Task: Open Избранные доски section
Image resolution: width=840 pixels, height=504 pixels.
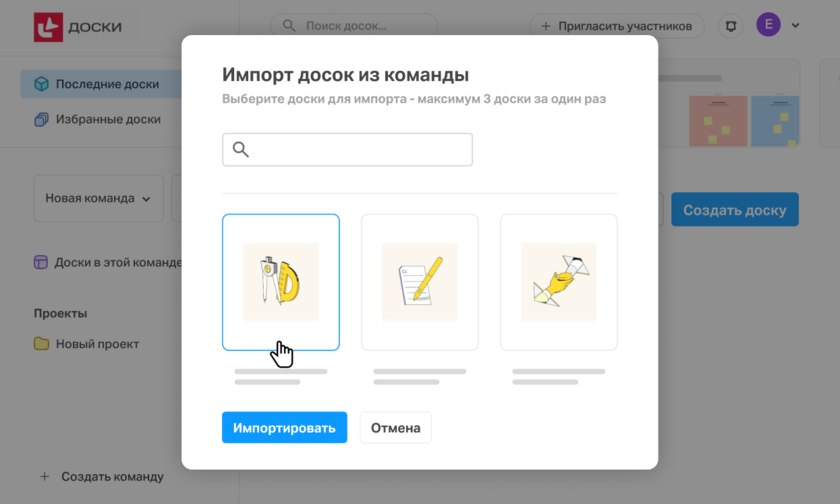Action: pos(107,119)
